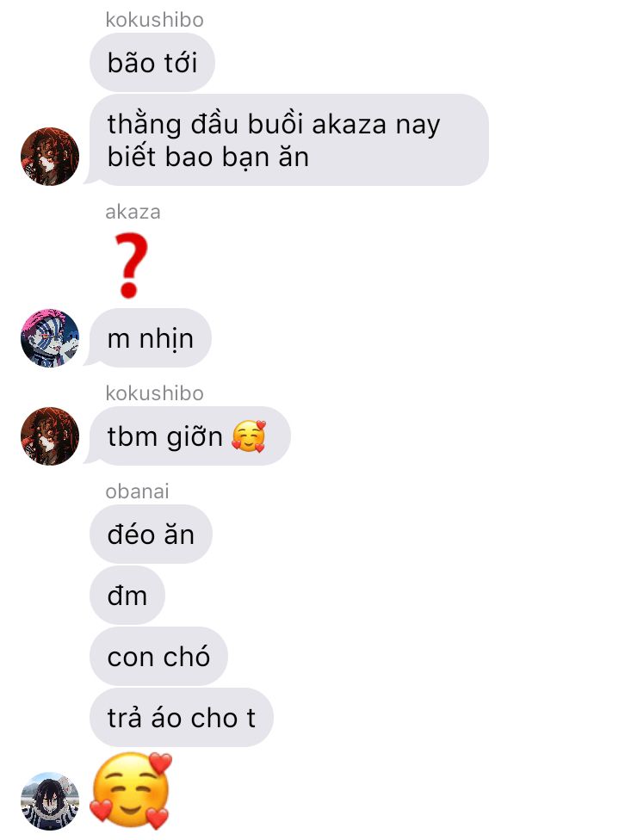Open obanai's avatar at the bottom
This screenshot has width=619, height=840.
(x=50, y=801)
